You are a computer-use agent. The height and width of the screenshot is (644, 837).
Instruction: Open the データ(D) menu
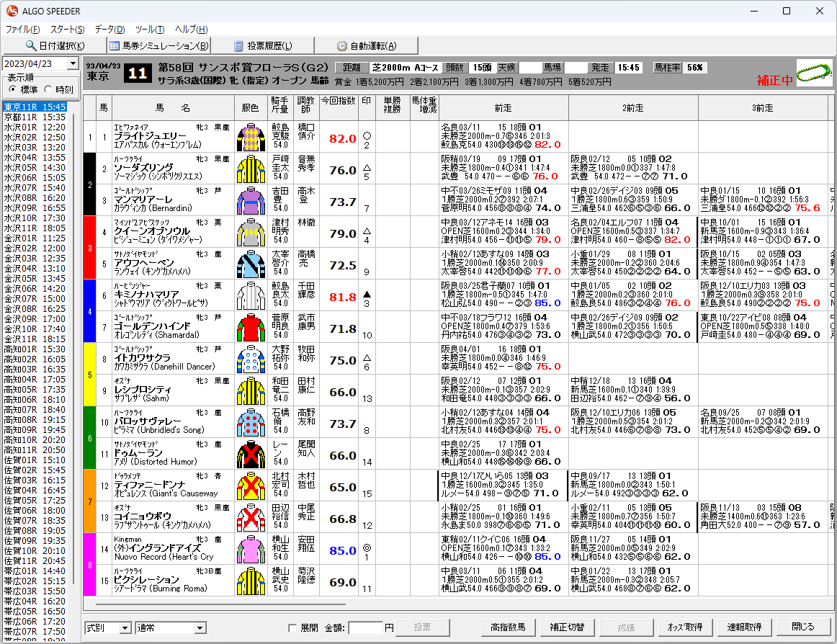pos(109,30)
